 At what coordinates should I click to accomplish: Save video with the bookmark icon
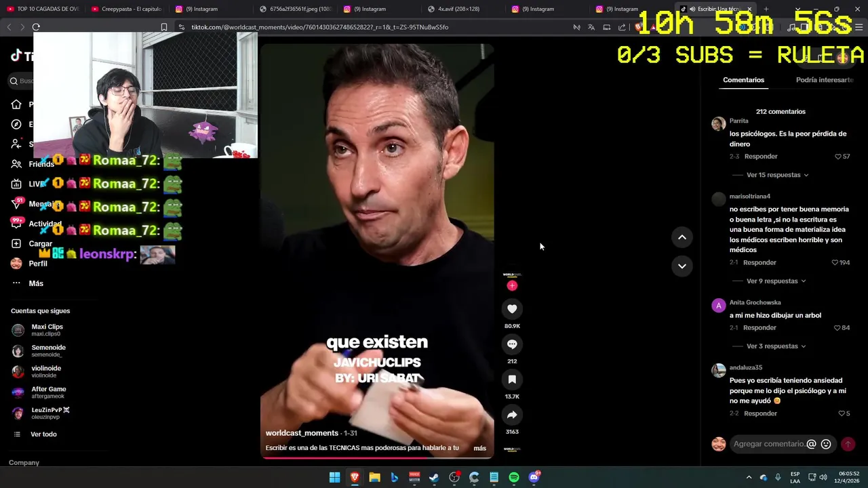tap(512, 380)
